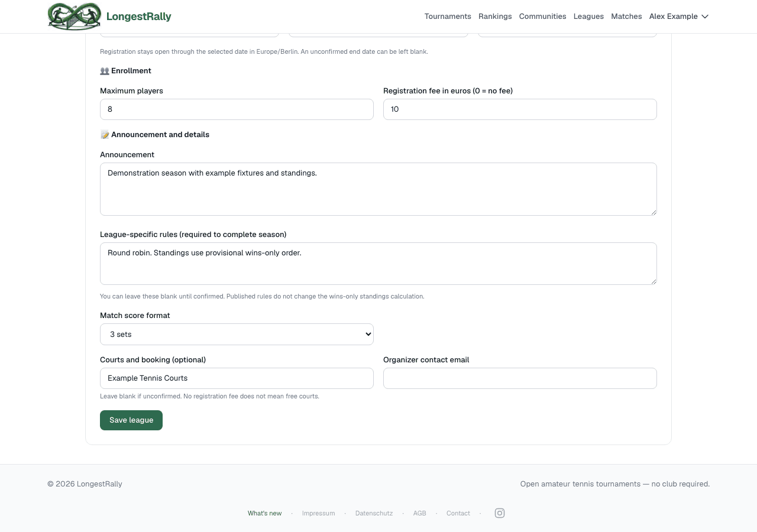Open the AGB footer link

[x=419, y=513]
